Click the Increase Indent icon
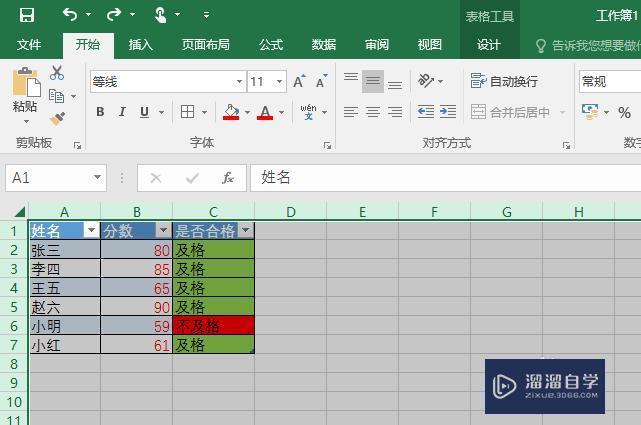 [x=448, y=112]
